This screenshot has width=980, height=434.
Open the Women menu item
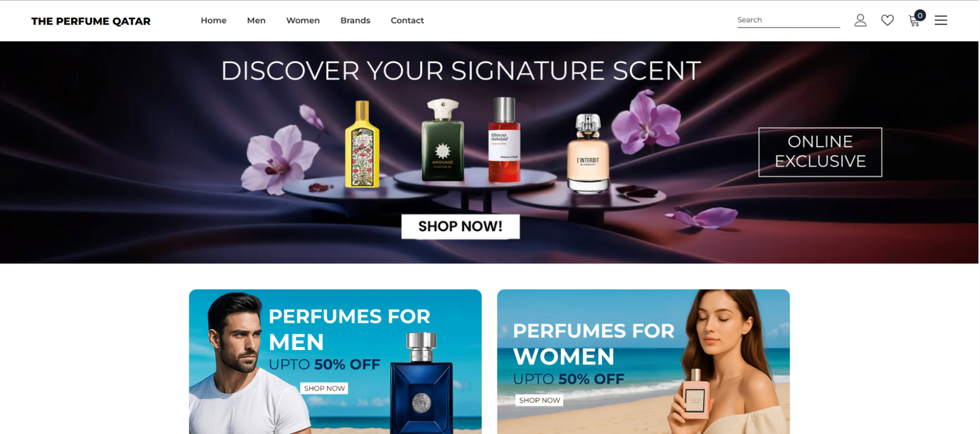[303, 20]
